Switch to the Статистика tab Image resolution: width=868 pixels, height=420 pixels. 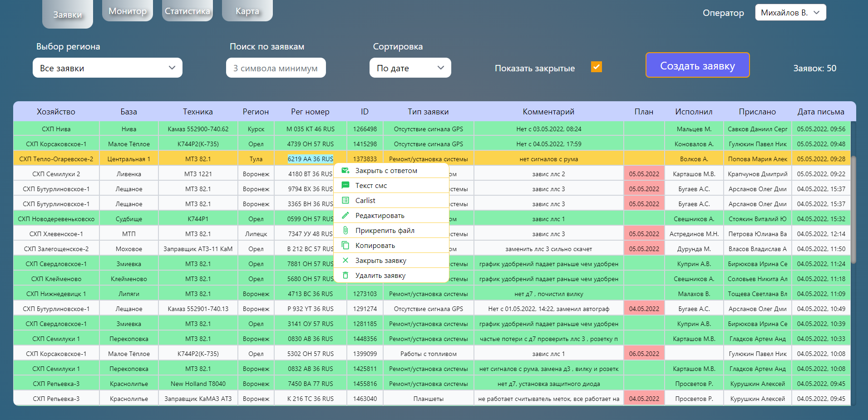click(187, 10)
